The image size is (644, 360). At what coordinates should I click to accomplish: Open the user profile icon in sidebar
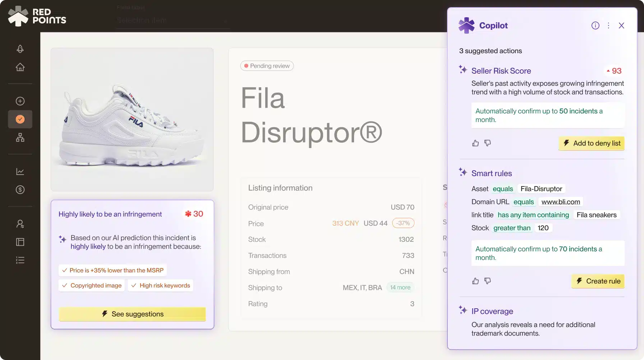[20, 224]
